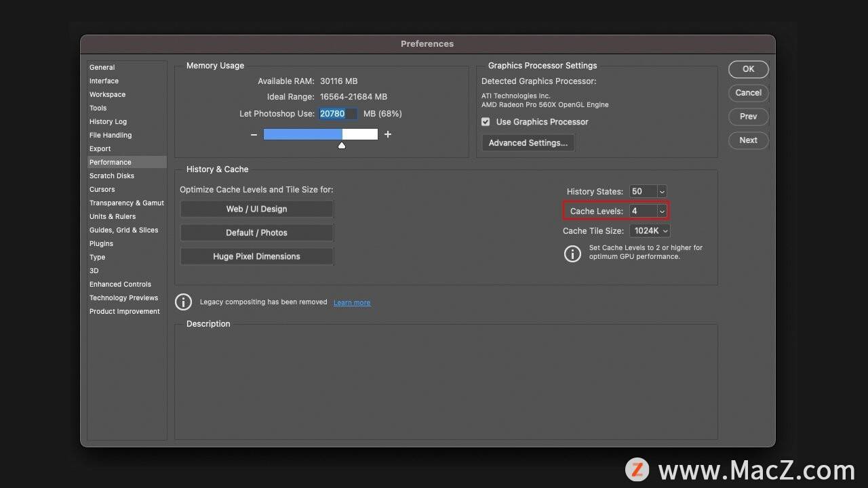Click the info icon near Cache Levels tip
The image size is (868, 488).
tap(572, 253)
